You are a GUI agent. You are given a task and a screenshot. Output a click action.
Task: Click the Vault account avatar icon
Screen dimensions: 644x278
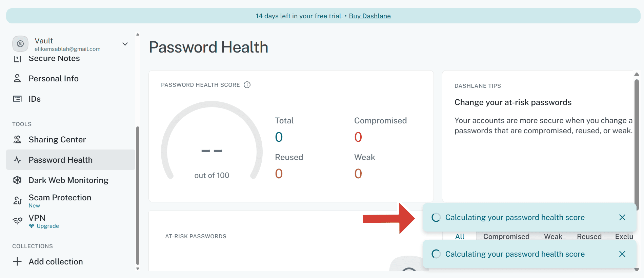(x=20, y=44)
